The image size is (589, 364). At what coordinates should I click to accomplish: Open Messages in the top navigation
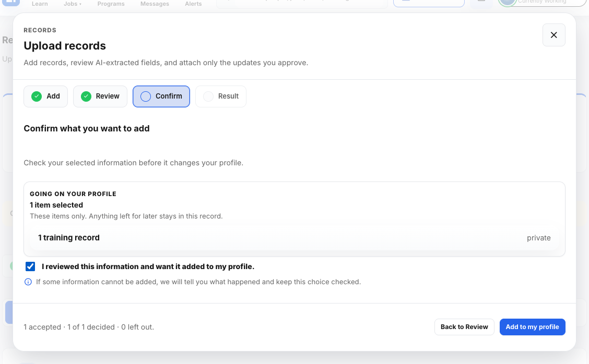pyautogui.click(x=155, y=4)
